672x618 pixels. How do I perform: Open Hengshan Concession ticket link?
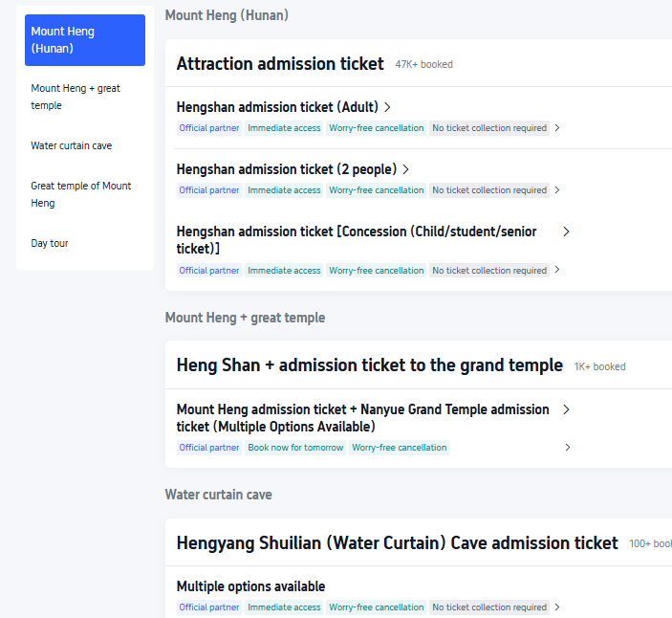(x=357, y=240)
